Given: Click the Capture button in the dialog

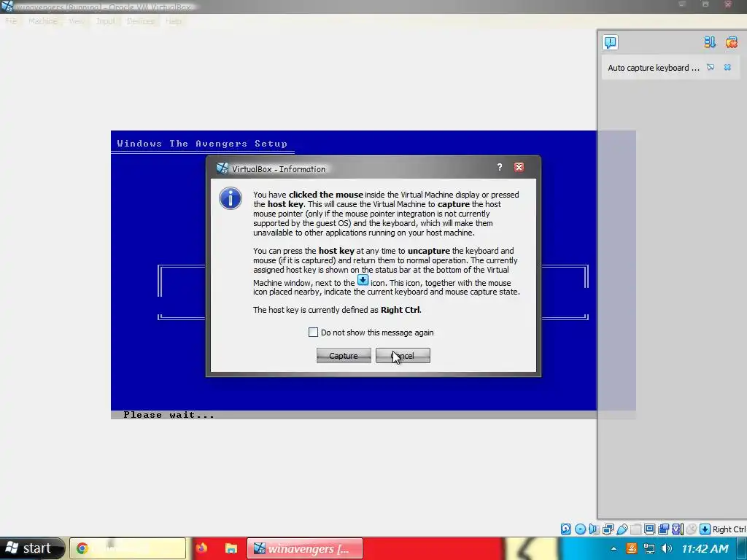Looking at the screenshot, I should click(x=344, y=356).
